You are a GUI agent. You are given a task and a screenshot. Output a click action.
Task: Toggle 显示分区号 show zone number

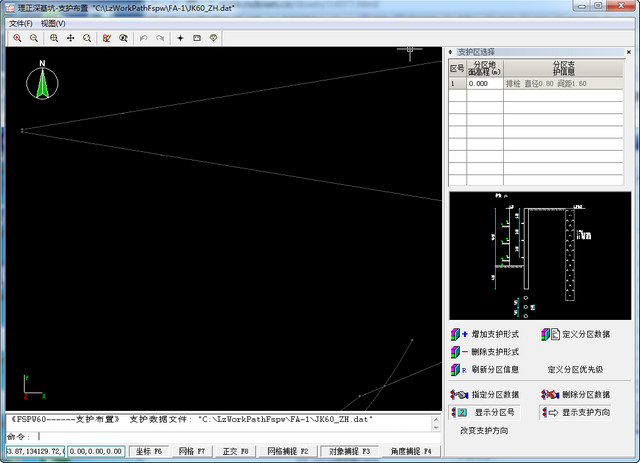point(485,412)
